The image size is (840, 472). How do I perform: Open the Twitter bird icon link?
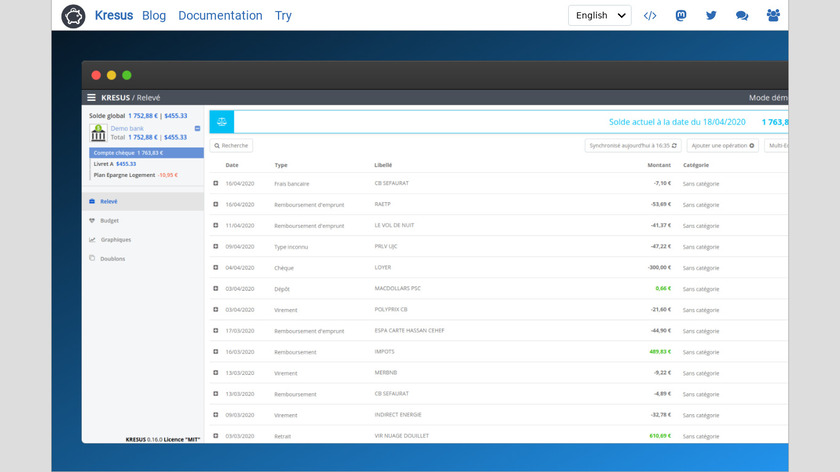pyautogui.click(x=711, y=16)
